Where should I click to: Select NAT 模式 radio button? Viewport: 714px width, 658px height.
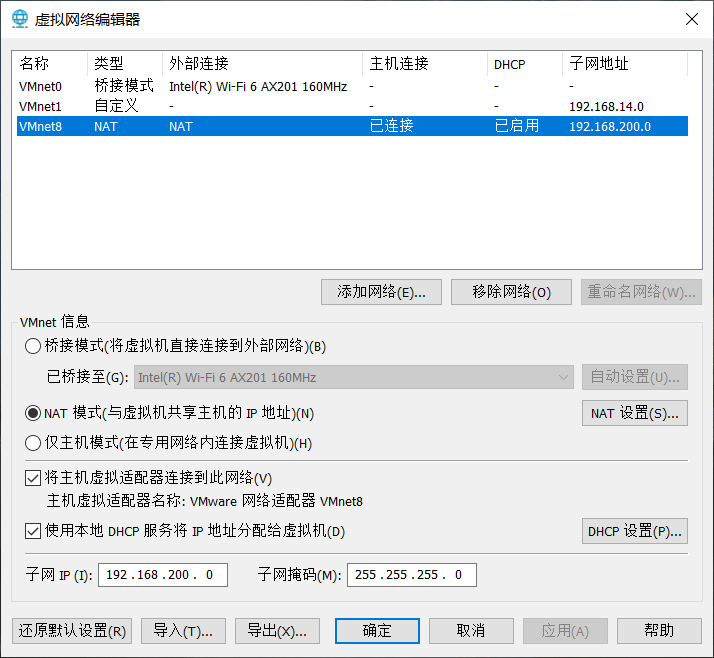[33, 413]
